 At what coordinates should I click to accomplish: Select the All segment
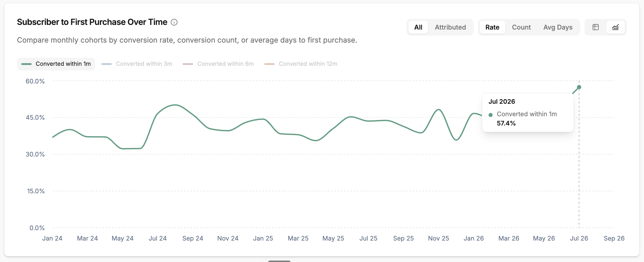point(418,27)
